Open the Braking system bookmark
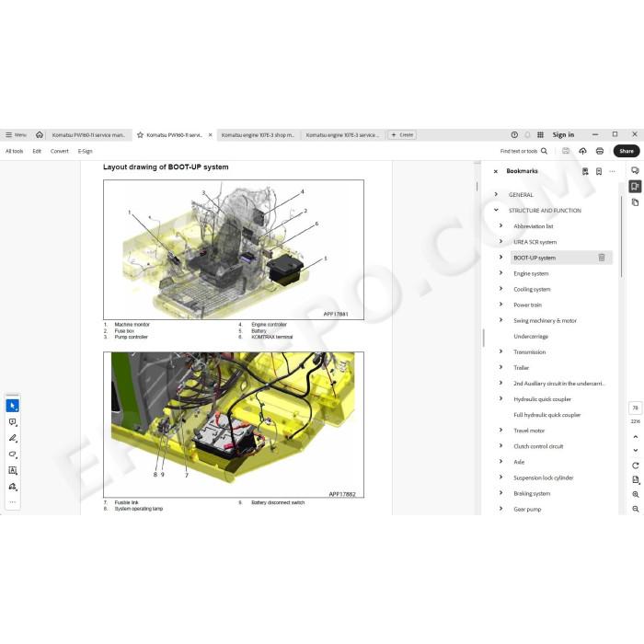 pyautogui.click(x=532, y=493)
